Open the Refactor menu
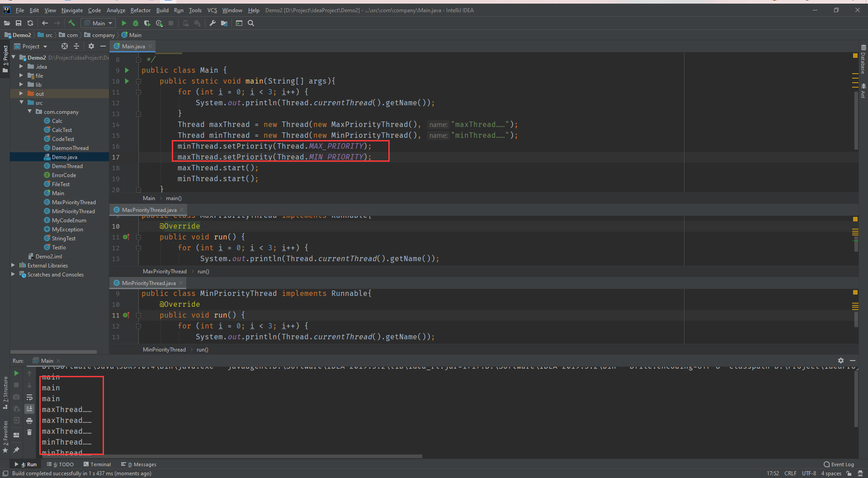 click(141, 10)
